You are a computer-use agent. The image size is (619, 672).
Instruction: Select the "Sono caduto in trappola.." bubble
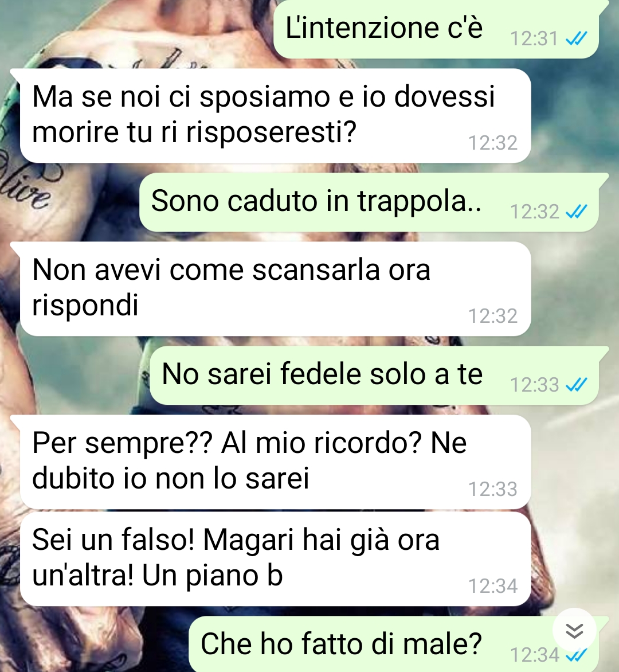(x=369, y=202)
